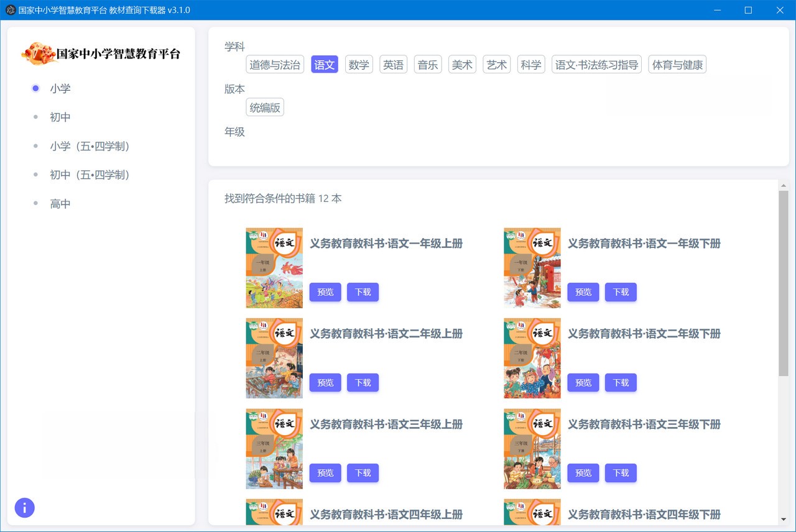Viewport: 796px width, 532px height.
Task: Choose the 英语 subject tag
Action: [393, 65]
